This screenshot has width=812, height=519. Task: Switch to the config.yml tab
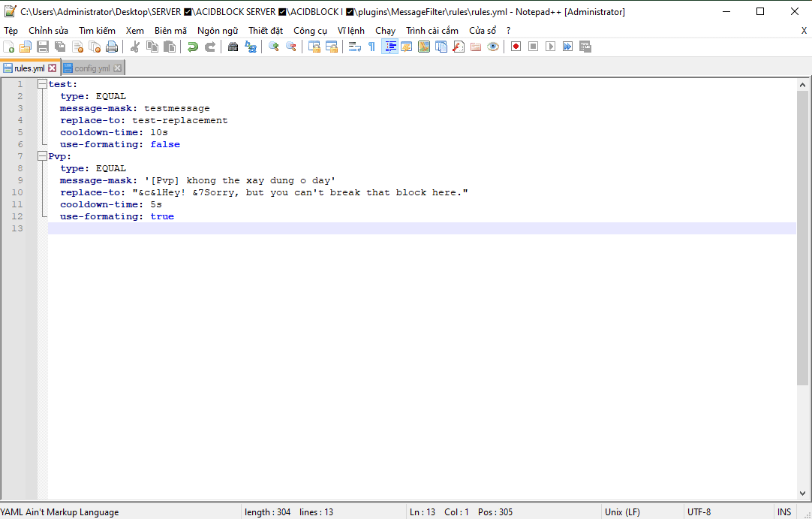[92, 68]
